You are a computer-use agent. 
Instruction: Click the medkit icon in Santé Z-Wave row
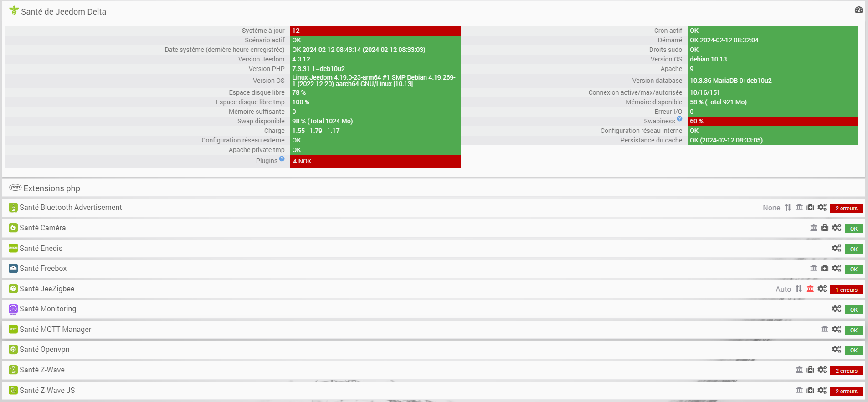[810, 370]
